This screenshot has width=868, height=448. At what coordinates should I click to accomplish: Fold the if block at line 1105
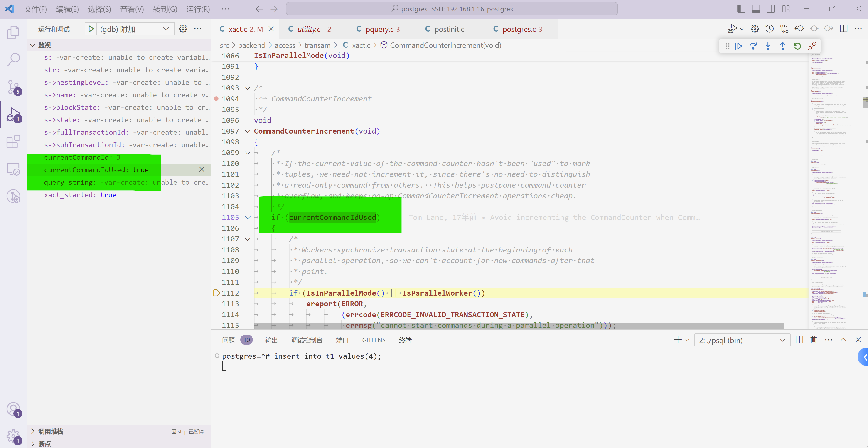pyautogui.click(x=248, y=218)
